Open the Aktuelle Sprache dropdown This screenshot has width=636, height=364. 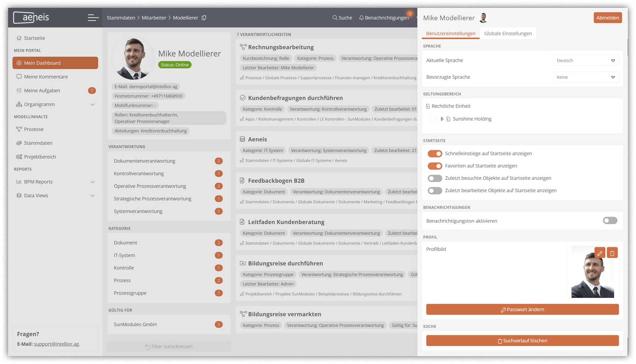coord(586,61)
